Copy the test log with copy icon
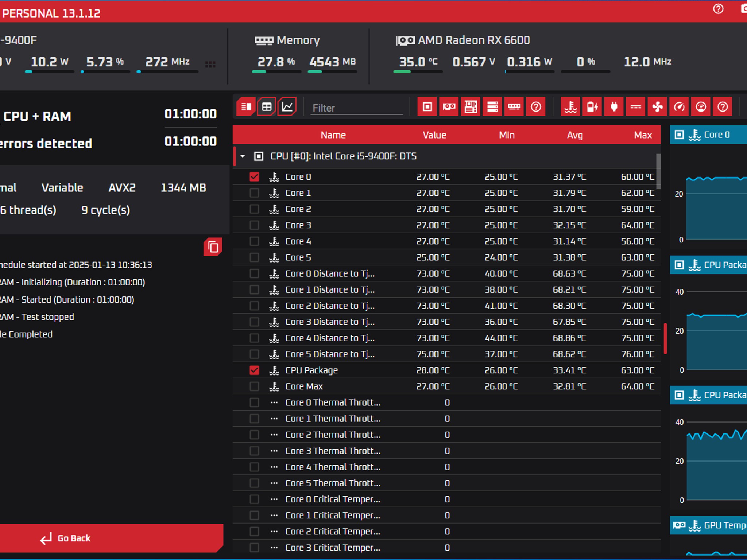This screenshot has width=747, height=560. [213, 247]
